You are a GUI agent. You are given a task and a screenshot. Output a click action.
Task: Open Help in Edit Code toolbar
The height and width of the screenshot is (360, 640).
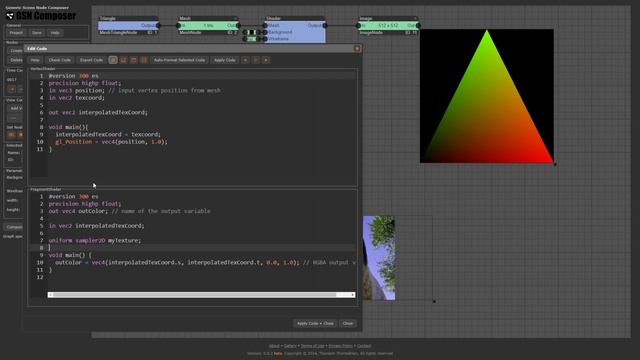(35, 60)
